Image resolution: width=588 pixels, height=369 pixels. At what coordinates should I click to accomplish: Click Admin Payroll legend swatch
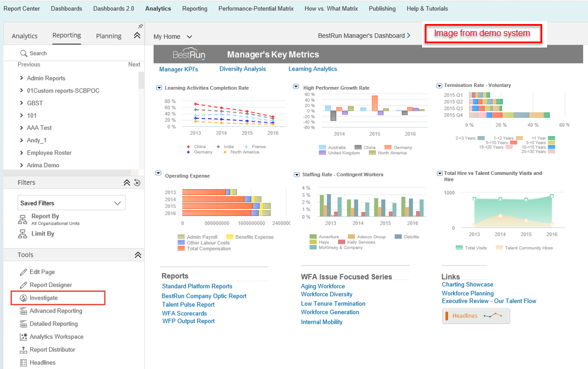[x=181, y=237]
